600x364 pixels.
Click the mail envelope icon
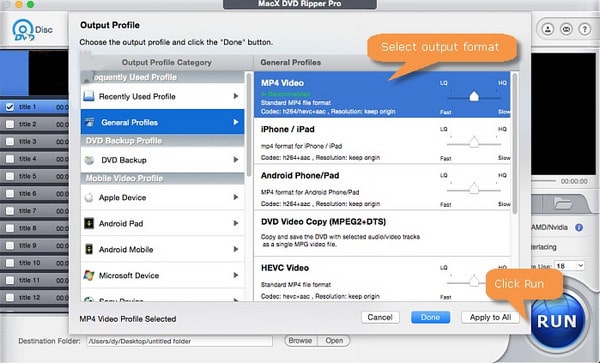coord(566,29)
